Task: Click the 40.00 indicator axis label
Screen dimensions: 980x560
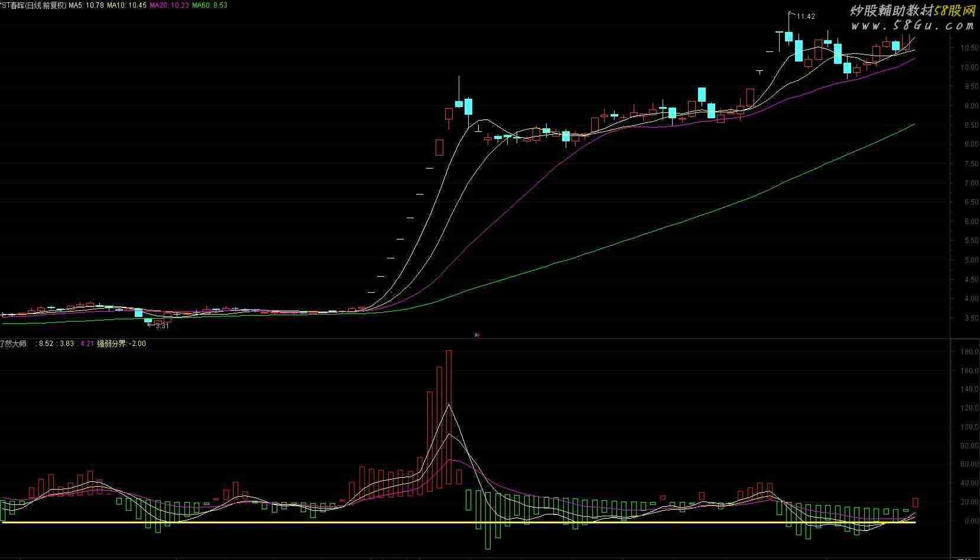Action: pyautogui.click(x=969, y=483)
